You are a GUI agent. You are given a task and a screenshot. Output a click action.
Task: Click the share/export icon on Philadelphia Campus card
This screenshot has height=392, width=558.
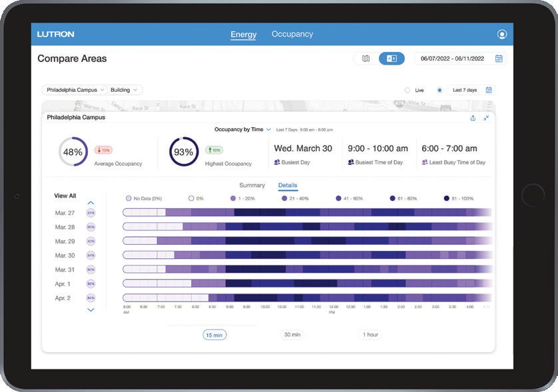tap(473, 118)
